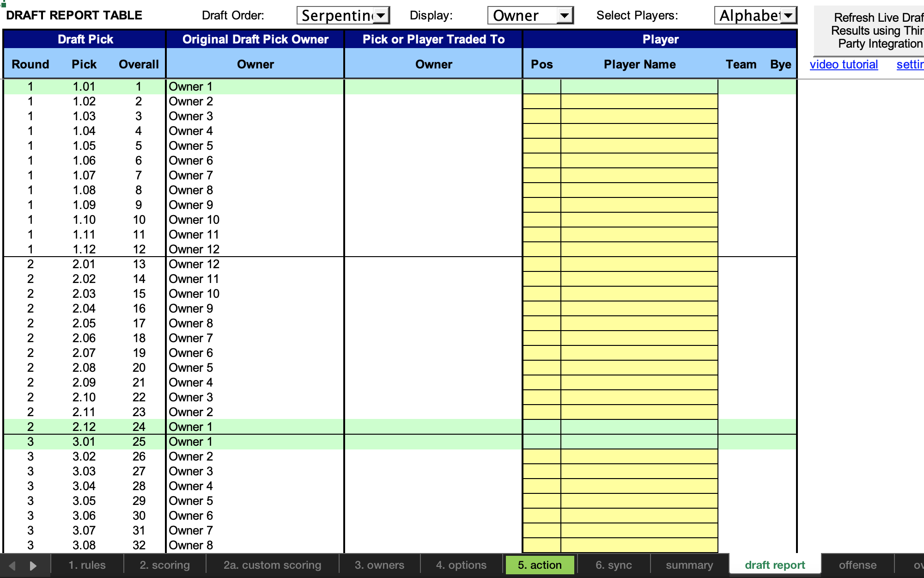Click the right sheet navigation arrow
924x578 pixels.
[x=32, y=565]
